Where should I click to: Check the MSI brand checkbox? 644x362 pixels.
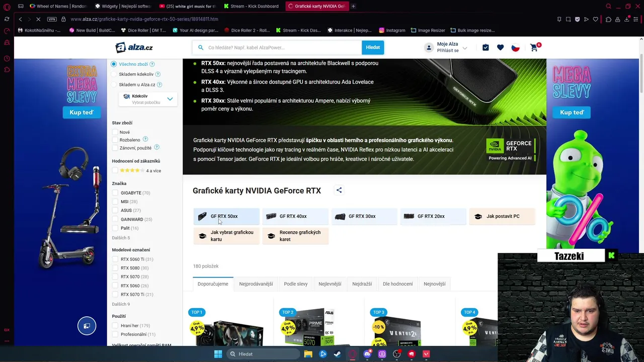115,202
